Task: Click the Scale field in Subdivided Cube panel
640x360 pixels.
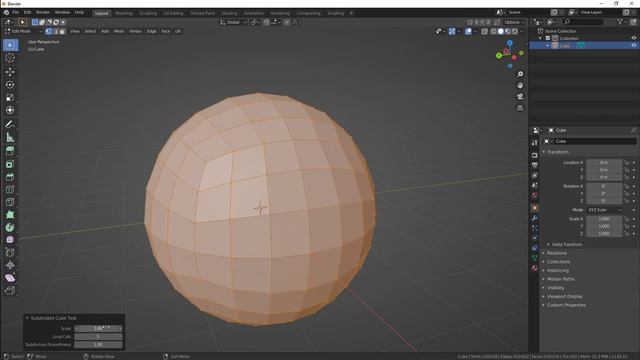Action: point(98,329)
